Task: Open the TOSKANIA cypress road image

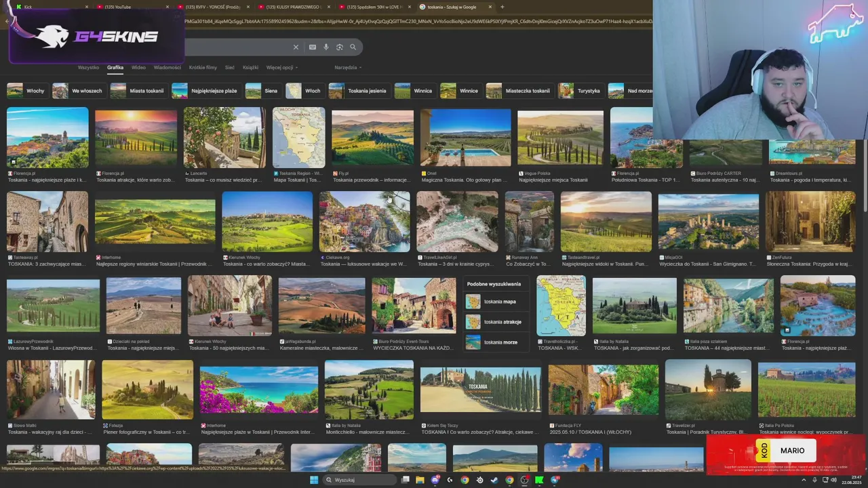Action: pyautogui.click(x=480, y=390)
